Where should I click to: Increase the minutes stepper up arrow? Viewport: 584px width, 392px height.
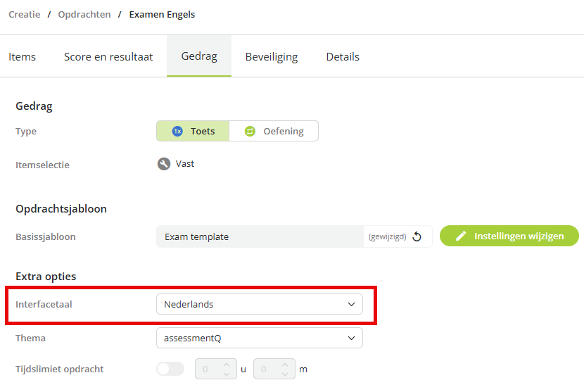285,365
